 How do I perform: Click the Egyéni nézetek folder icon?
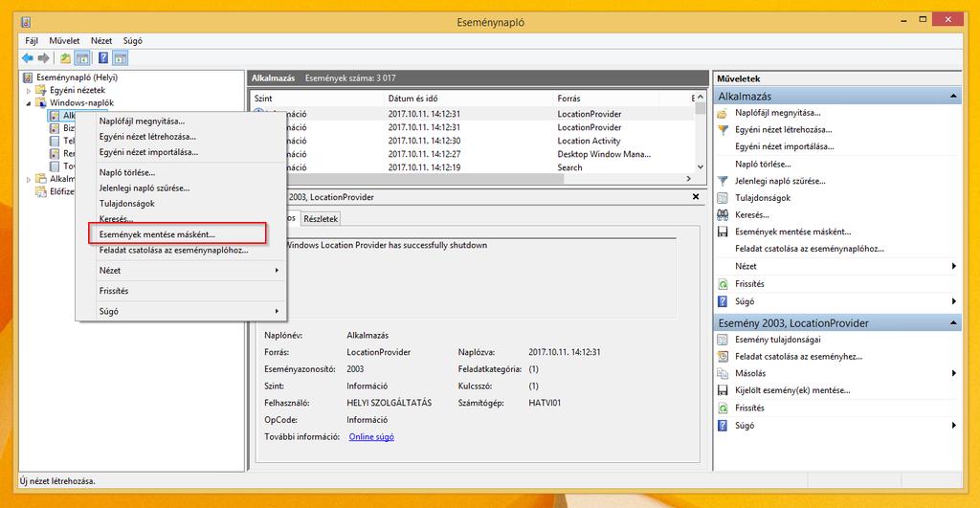40,90
